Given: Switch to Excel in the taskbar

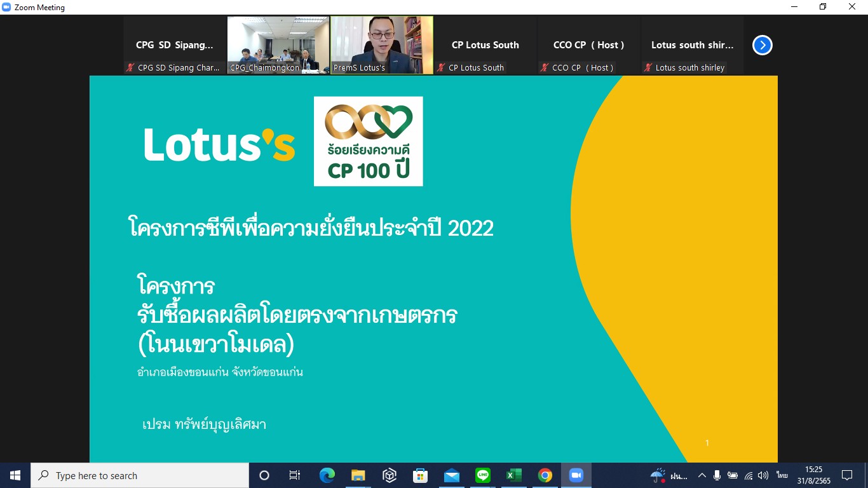Looking at the screenshot, I should pyautogui.click(x=514, y=475).
